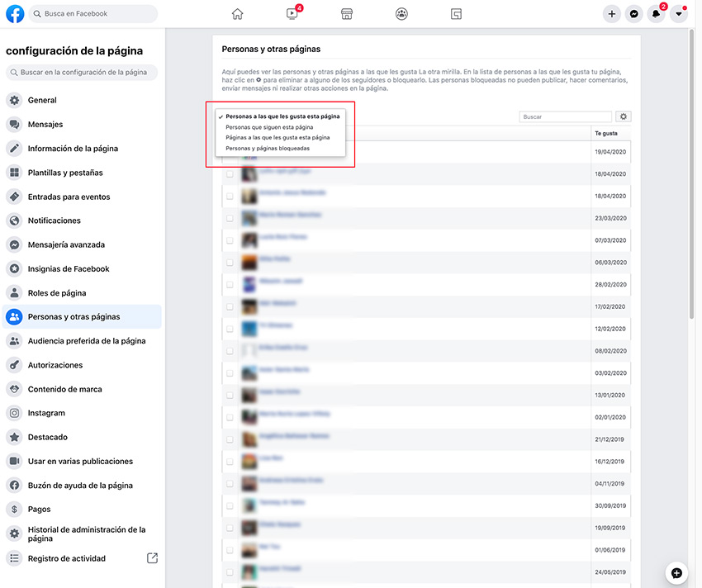Screen dimensions: 702x588
Task: Open the account menu arrow
Action: [679, 13]
